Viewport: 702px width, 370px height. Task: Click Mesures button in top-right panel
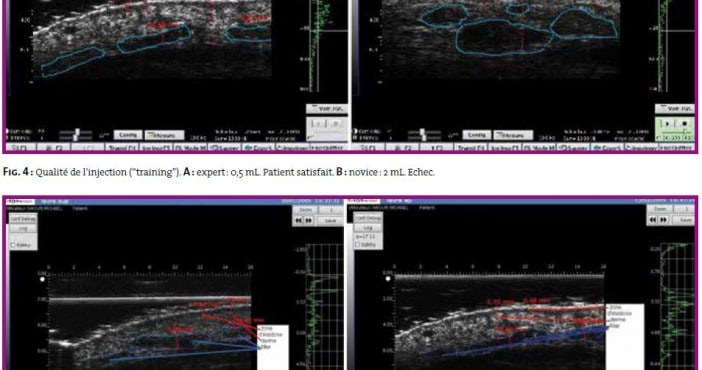point(513,134)
